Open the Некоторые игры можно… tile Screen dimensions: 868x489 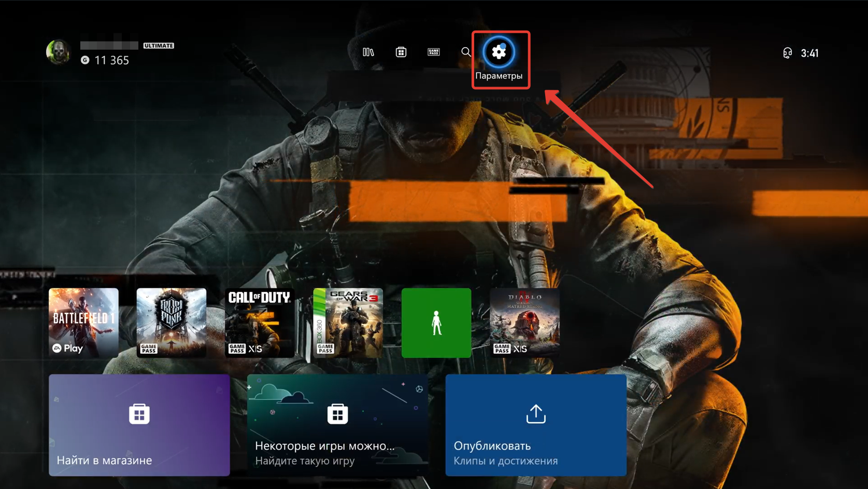tap(337, 425)
